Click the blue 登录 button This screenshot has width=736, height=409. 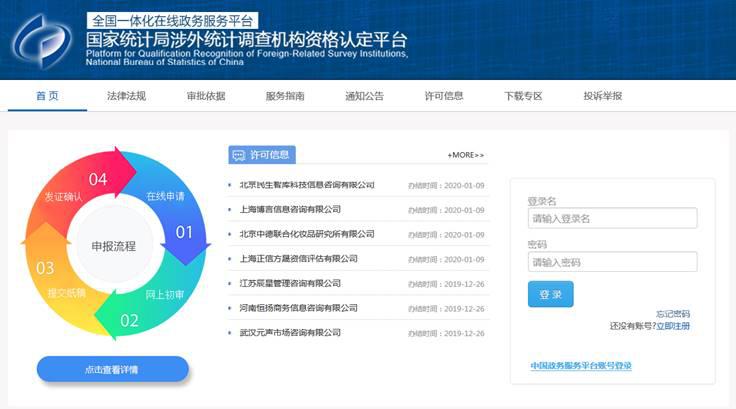(550, 294)
